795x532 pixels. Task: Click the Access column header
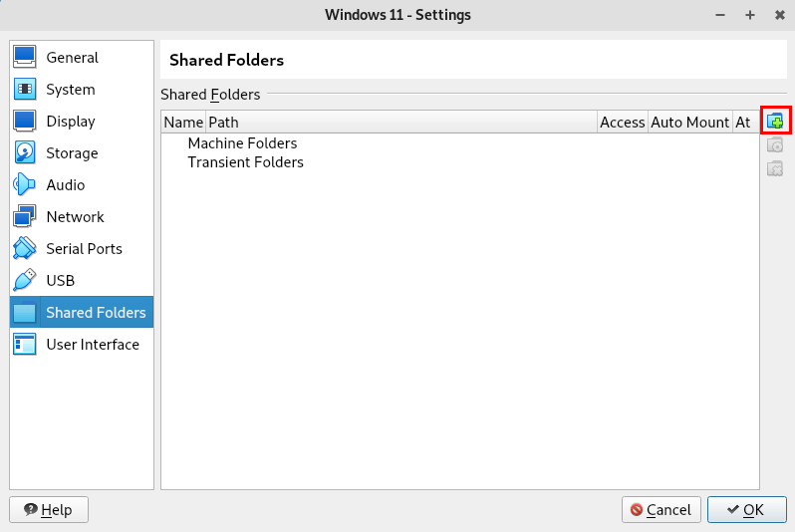click(622, 123)
